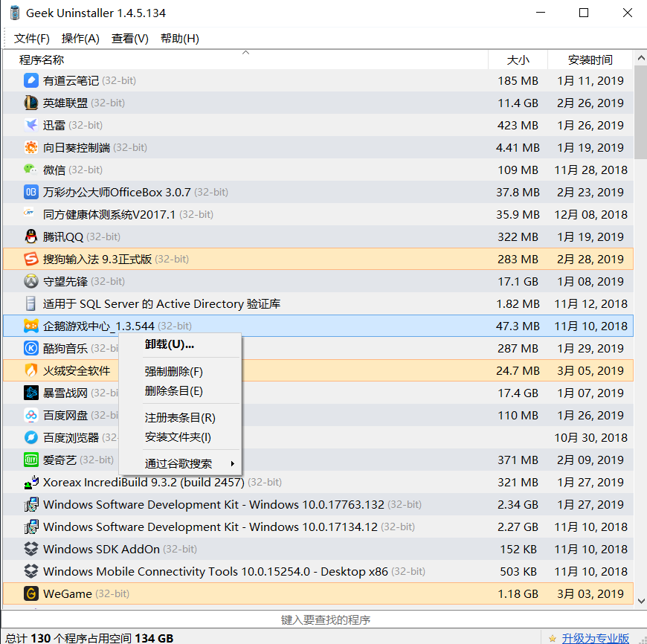Select the 英雄联盟 size 11.4 GB

tap(518, 103)
